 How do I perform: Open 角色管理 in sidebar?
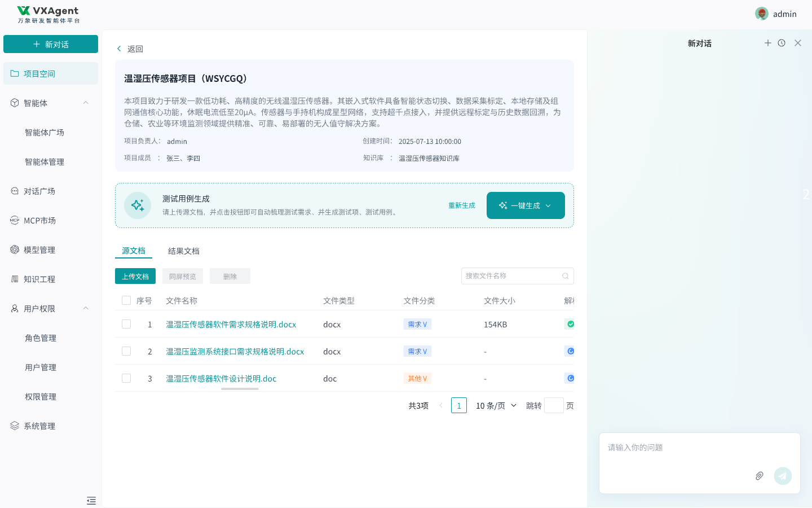[41, 338]
